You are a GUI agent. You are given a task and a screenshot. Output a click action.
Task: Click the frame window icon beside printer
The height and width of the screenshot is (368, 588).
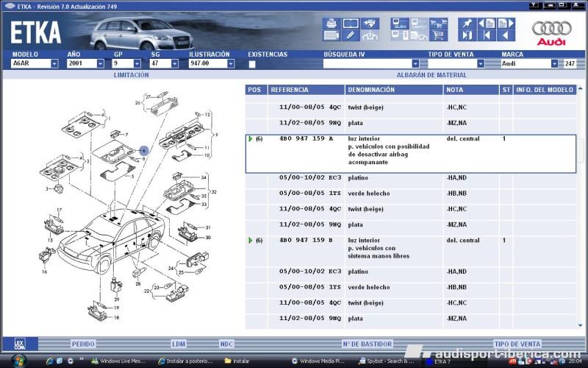click(x=351, y=24)
